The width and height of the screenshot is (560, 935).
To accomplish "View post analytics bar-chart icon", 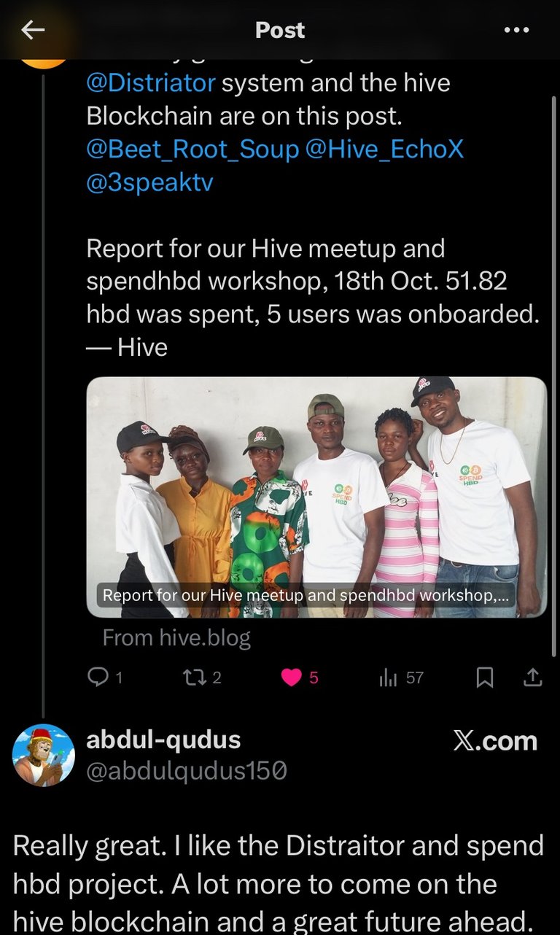I will pos(388,678).
